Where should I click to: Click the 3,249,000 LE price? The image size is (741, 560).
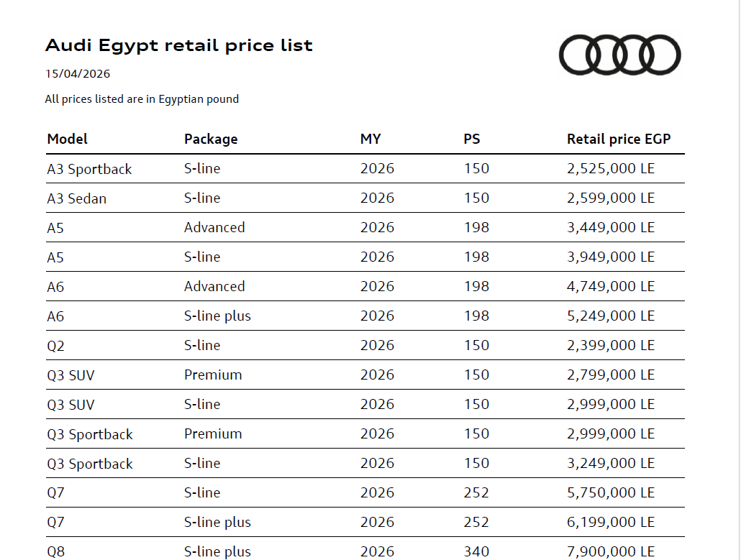pyautogui.click(x=611, y=464)
